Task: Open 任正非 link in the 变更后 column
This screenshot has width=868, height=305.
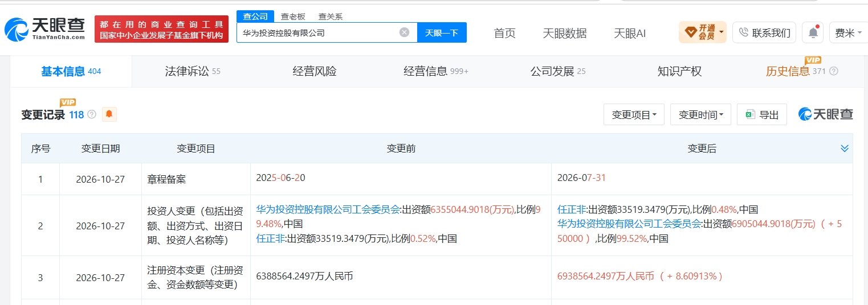Action: pyautogui.click(x=571, y=209)
